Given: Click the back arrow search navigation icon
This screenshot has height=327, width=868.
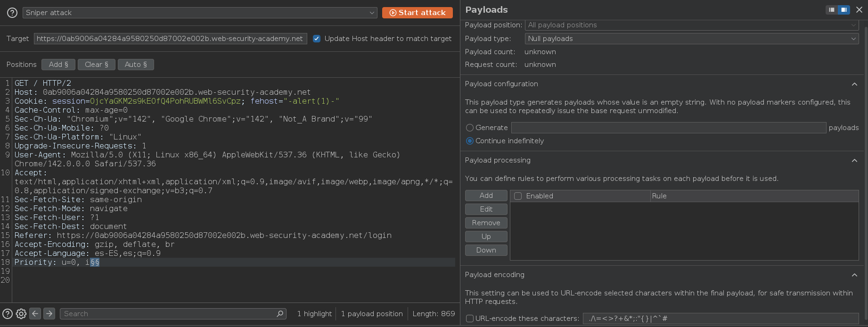Looking at the screenshot, I should click(x=35, y=314).
